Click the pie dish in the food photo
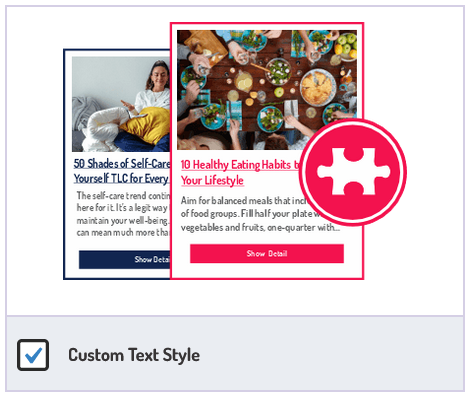This screenshot has height=397, width=469. point(318,87)
